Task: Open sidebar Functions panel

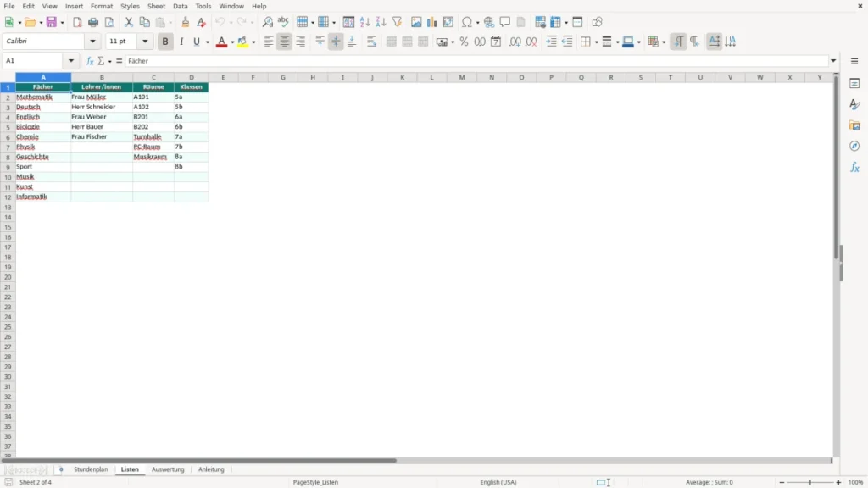Action: (x=854, y=167)
